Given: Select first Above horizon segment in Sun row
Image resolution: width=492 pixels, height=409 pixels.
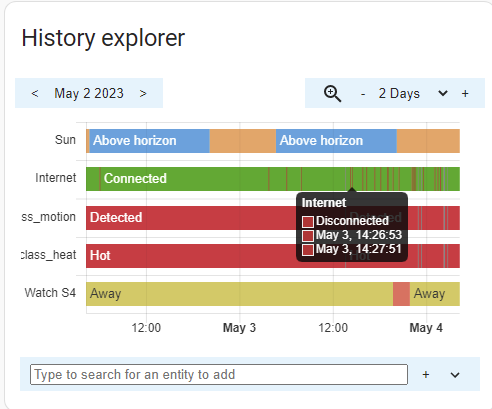Looking at the screenshot, I should [x=150, y=141].
